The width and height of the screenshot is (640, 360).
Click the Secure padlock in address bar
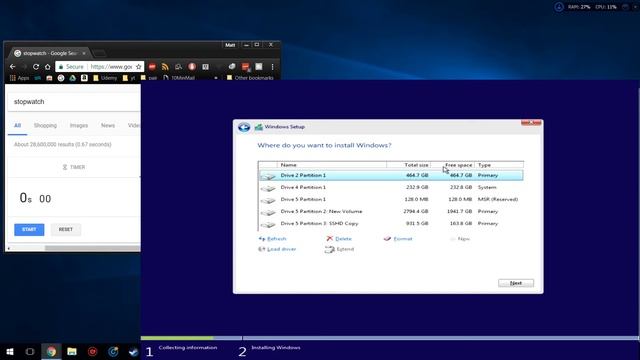(x=61, y=67)
